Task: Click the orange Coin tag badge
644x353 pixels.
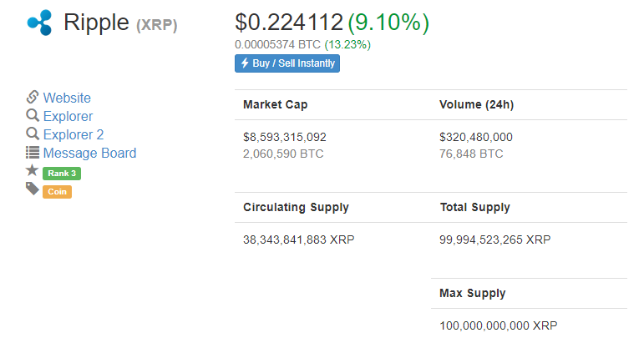Action: (57, 192)
